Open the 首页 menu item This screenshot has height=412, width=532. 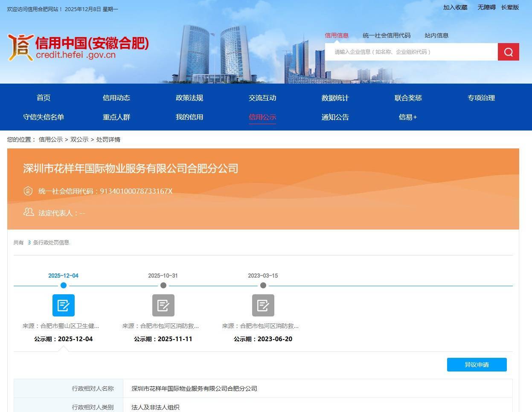point(43,98)
